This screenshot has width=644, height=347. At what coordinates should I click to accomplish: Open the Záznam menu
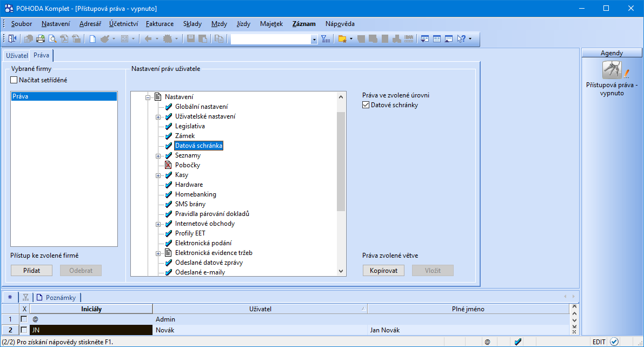pos(304,24)
